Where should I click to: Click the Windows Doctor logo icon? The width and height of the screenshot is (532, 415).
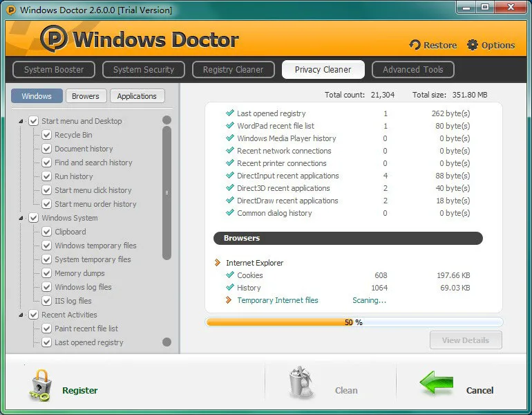pos(54,39)
